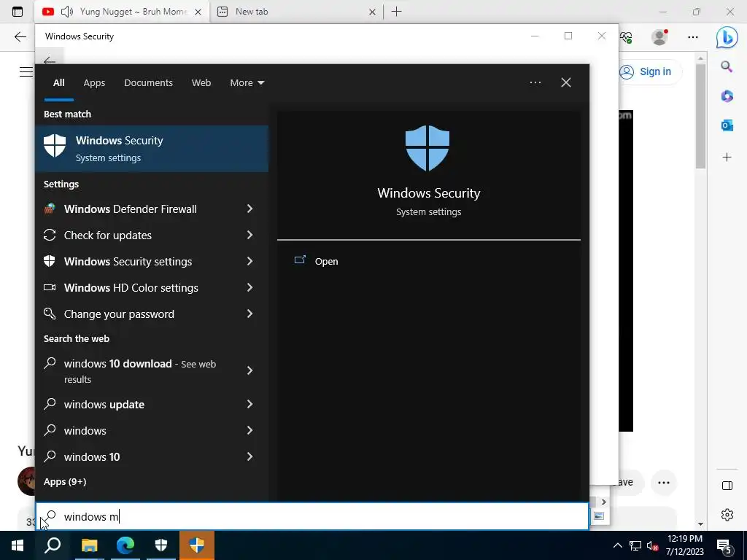Open clock showing 12:19 PM
The height and width of the screenshot is (560, 747).
(x=684, y=545)
